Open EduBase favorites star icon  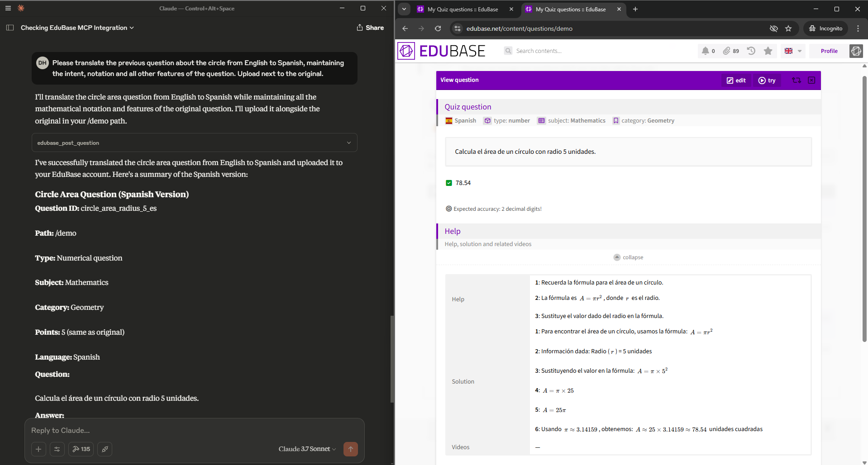point(768,51)
